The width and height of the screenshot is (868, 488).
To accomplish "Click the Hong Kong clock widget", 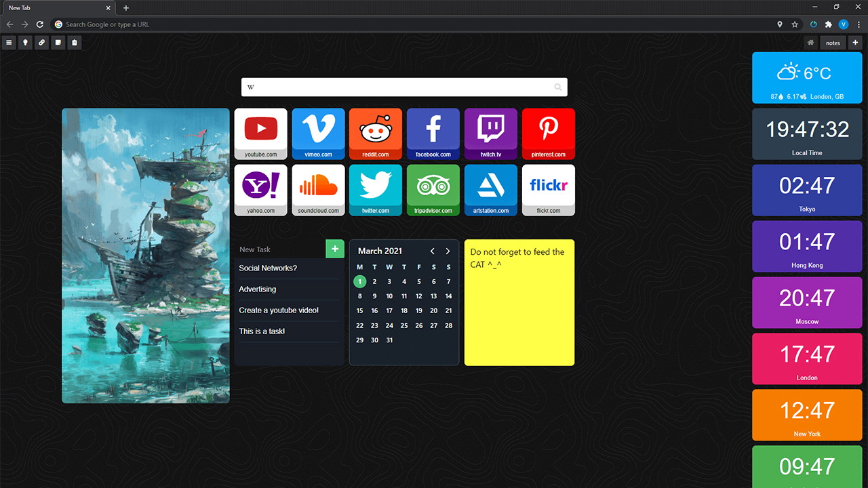I will [807, 247].
